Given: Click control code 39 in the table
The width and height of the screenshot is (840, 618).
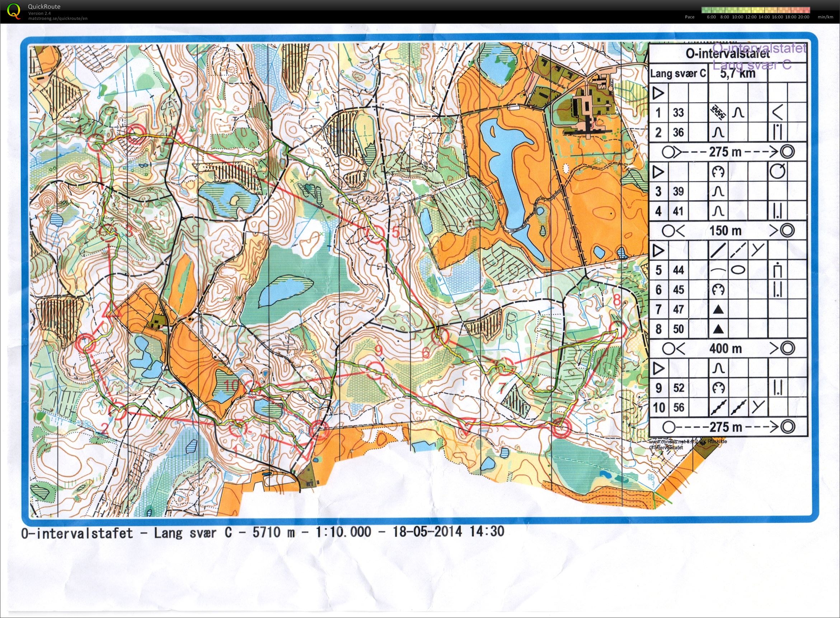Looking at the screenshot, I should pos(678,191).
